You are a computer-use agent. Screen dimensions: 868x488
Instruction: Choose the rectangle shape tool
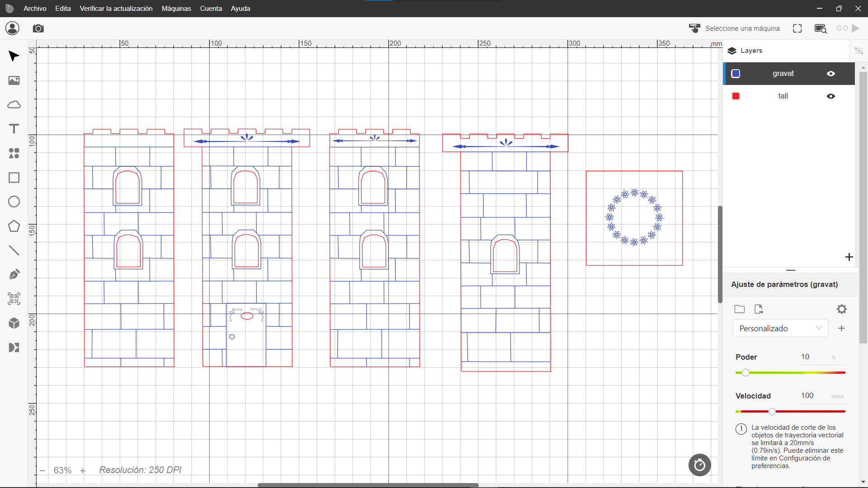[14, 178]
